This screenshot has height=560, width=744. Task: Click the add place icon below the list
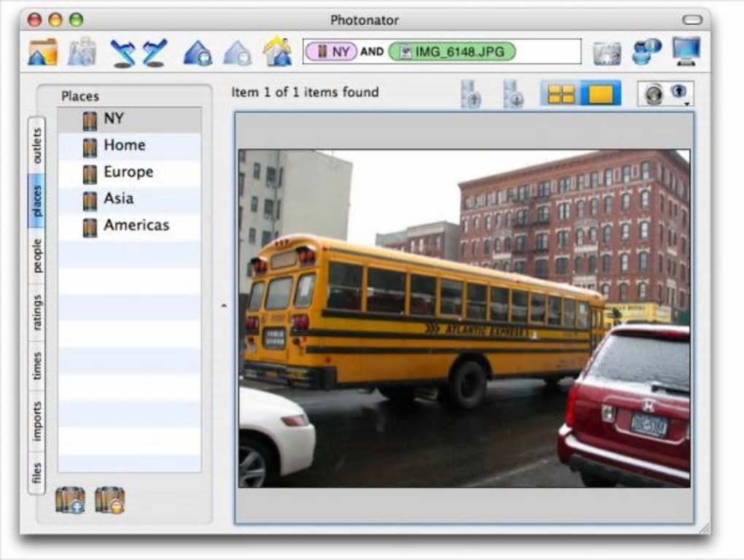click(x=70, y=500)
